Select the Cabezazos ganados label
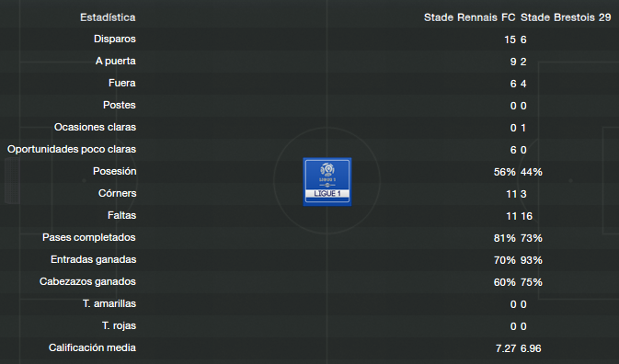Image resolution: width=619 pixels, height=364 pixels. click(87, 282)
